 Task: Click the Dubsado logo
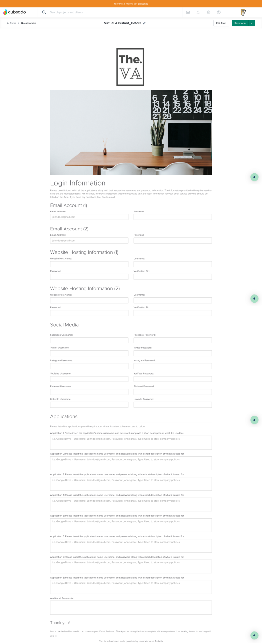click(x=14, y=12)
